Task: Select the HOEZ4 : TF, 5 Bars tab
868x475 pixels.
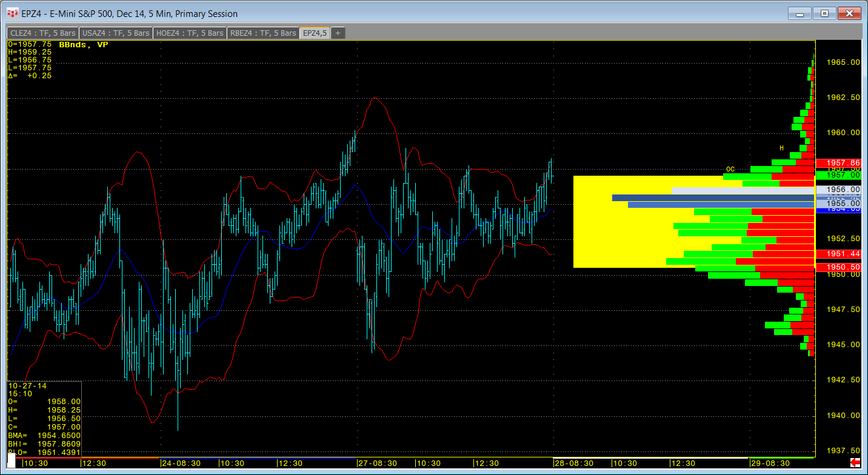Action: pos(190,33)
